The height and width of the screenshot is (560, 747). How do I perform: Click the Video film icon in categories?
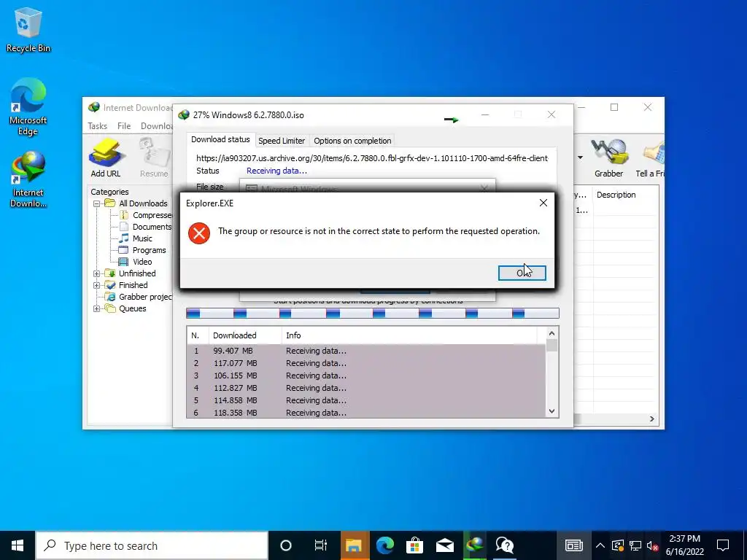(x=123, y=262)
